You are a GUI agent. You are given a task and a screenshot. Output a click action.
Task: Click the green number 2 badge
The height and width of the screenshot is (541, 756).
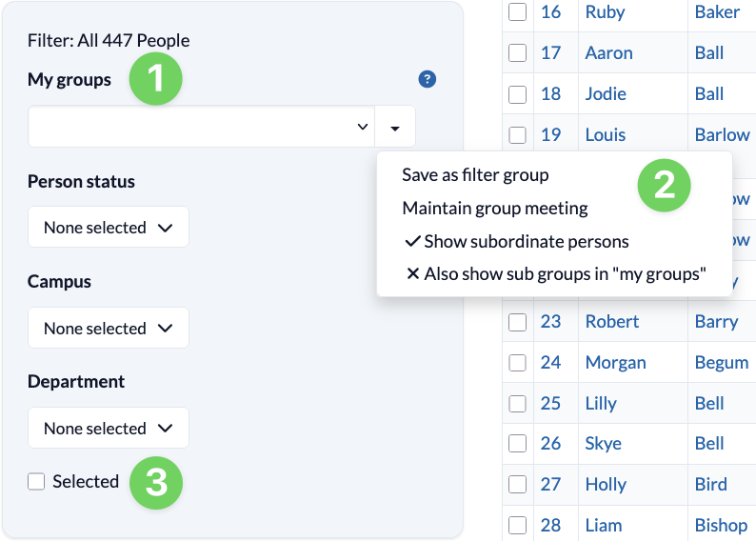pos(663,184)
